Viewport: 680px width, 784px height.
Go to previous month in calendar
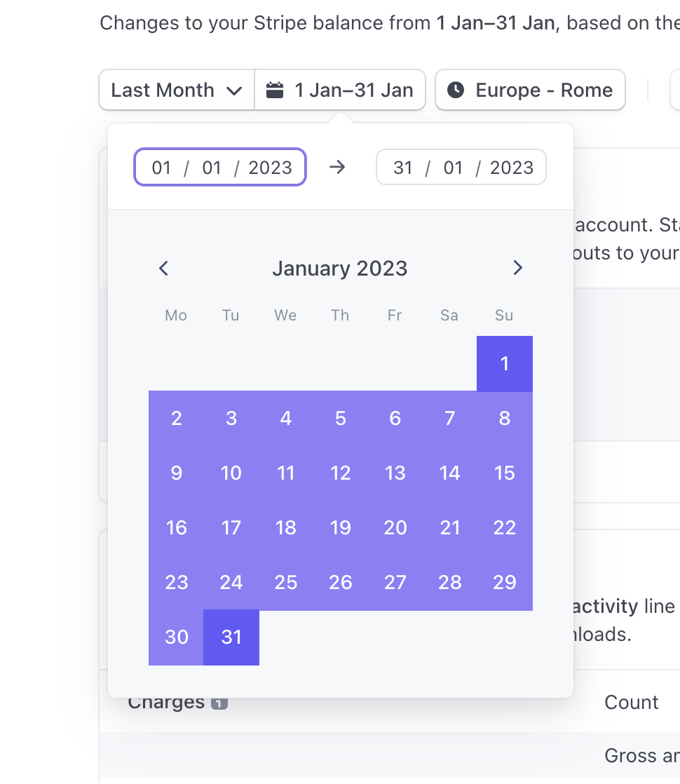tap(164, 268)
